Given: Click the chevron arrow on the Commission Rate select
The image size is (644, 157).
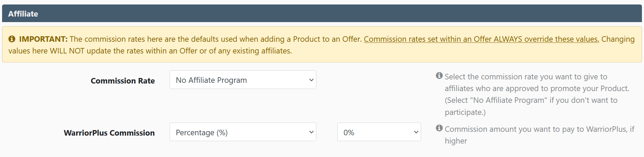Looking at the screenshot, I should 311,80.
